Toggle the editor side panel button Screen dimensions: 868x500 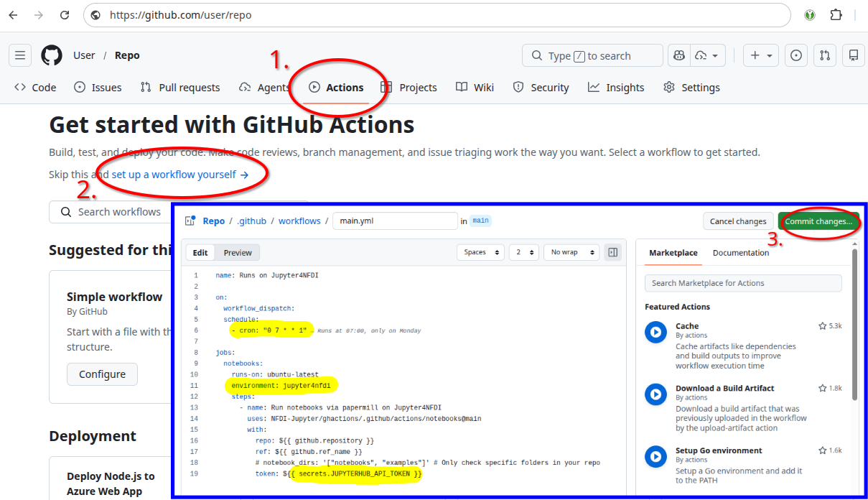point(612,252)
